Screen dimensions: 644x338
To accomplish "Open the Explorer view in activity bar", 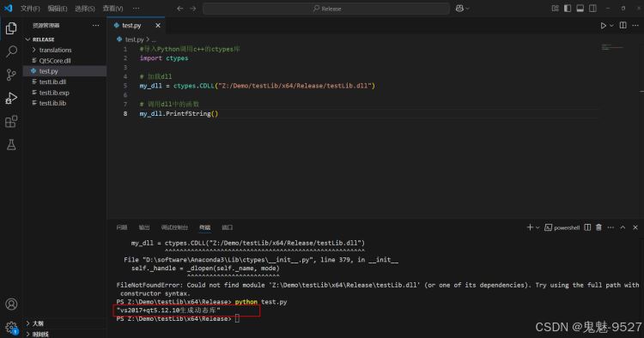I will (11, 28).
